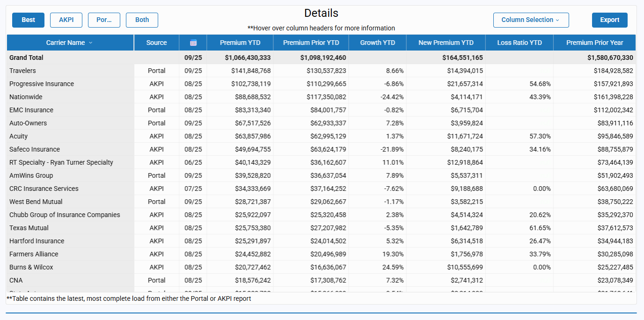The width and height of the screenshot is (644, 320).
Task: Toggle the Both sources option
Action: [x=142, y=20]
